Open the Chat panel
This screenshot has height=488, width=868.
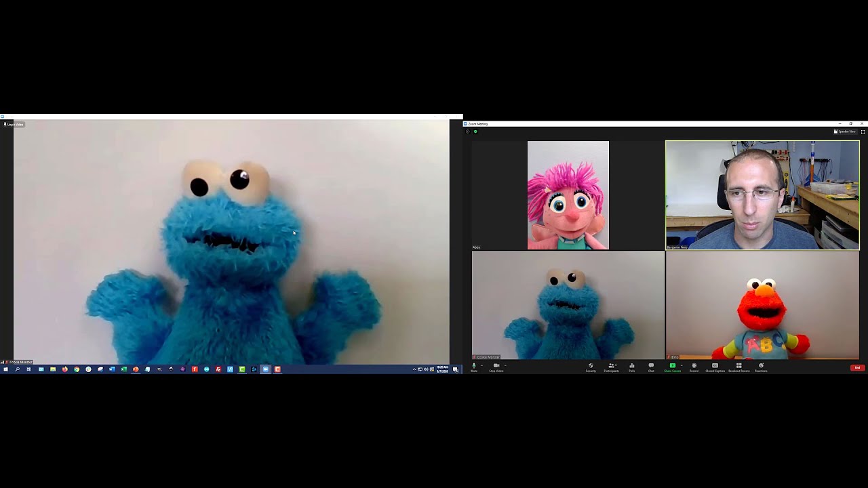pos(651,367)
